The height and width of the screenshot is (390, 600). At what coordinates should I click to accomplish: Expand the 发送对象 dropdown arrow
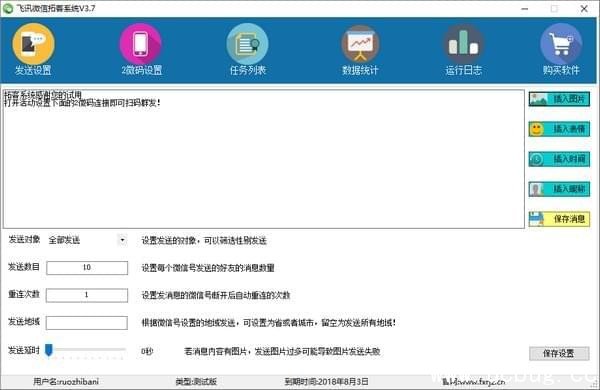pyautogui.click(x=122, y=240)
